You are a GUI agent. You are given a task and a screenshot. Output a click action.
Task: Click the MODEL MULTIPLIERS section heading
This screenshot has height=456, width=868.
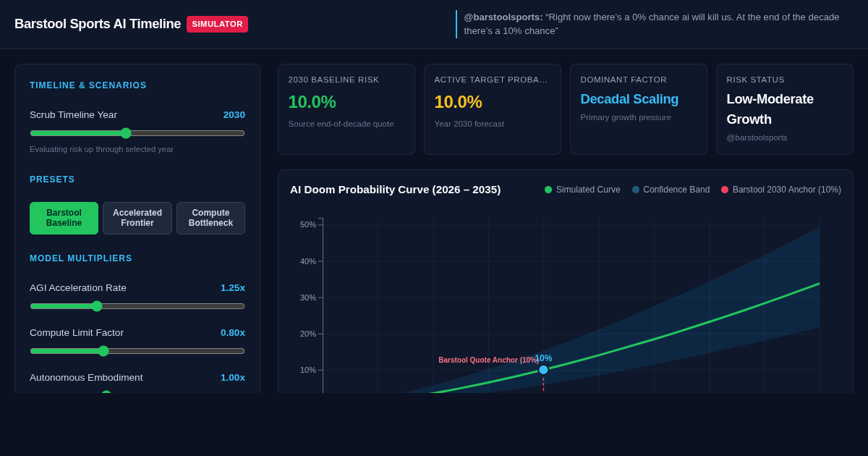point(81,258)
